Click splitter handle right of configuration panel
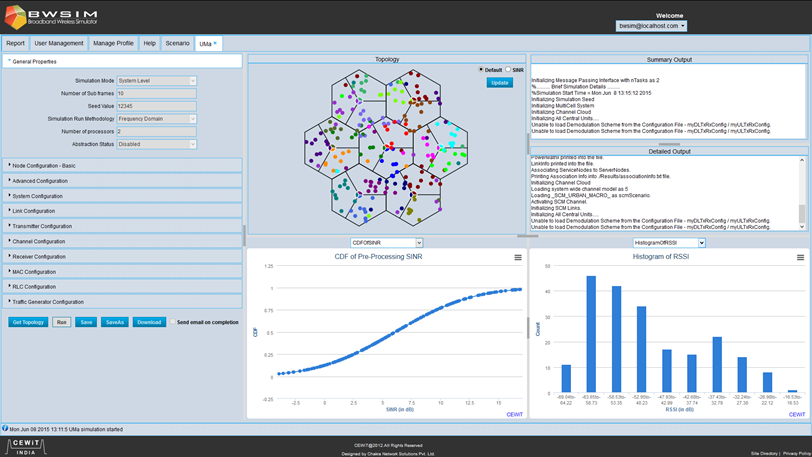812x457 pixels. [244, 236]
